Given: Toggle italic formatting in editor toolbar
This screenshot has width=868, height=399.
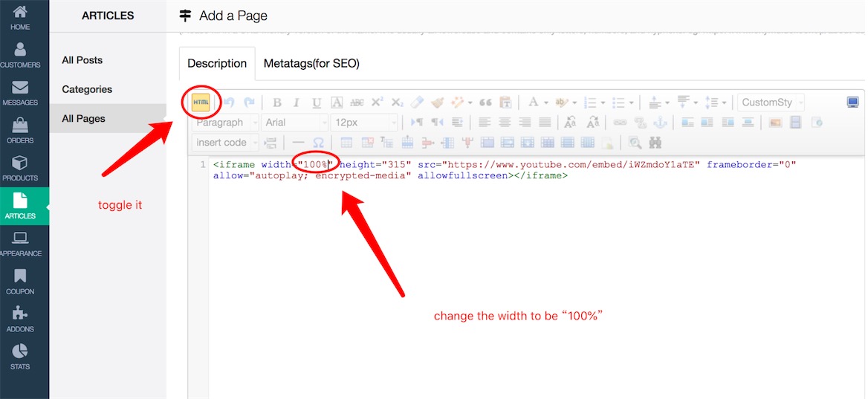Looking at the screenshot, I should click(x=297, y=103).
